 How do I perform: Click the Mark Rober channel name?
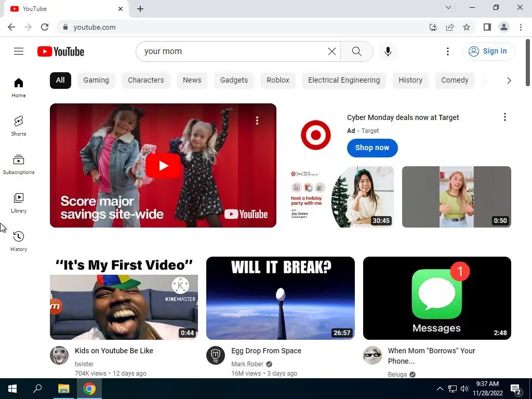point(247,364)
